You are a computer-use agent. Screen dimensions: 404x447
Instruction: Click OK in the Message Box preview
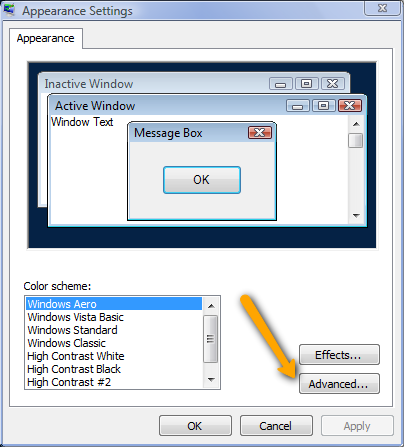pos(202,180)
